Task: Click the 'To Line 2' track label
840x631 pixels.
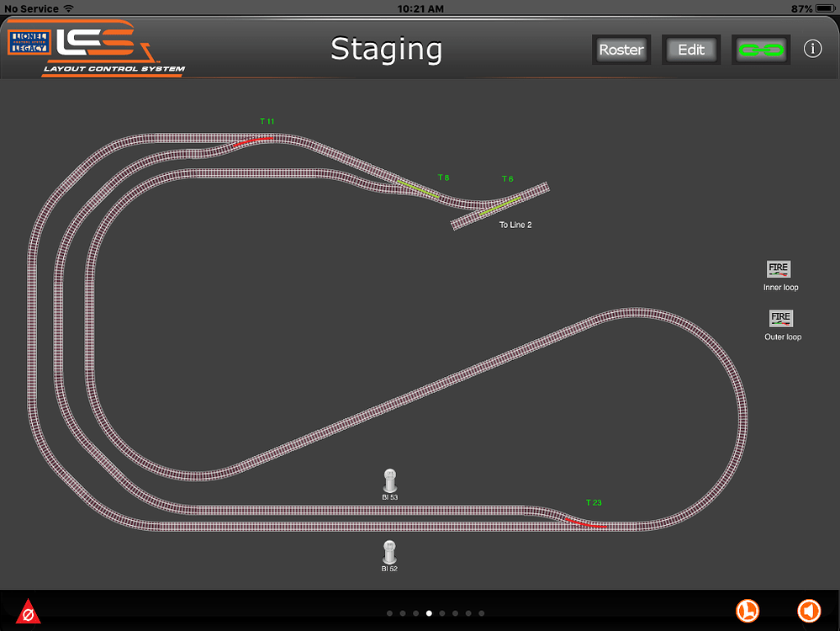Action: (x=515, y=225)
